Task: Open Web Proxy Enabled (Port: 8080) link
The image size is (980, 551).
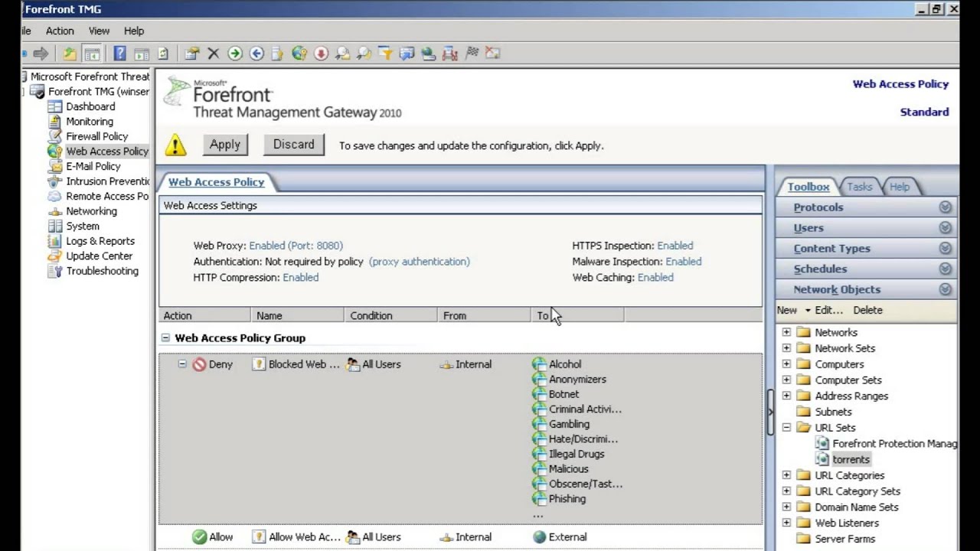Action: (x=296, y=246)
